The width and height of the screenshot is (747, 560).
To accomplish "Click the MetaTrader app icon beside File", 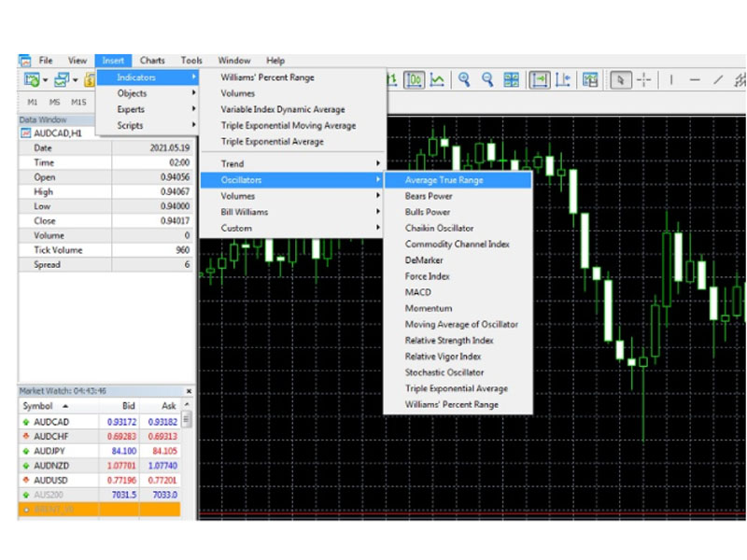I will click(25, 61).
